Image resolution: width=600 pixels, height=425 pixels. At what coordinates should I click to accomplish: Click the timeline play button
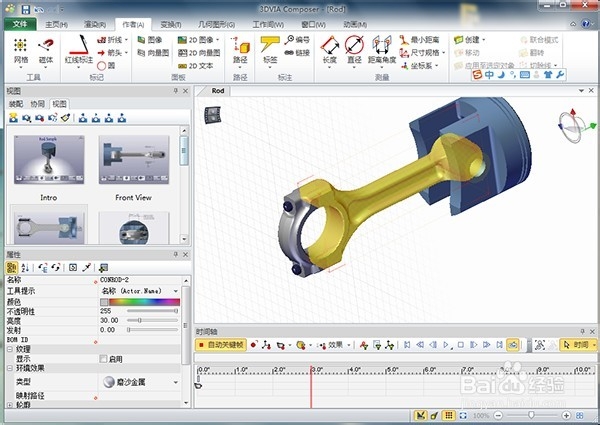coord(446,345)
